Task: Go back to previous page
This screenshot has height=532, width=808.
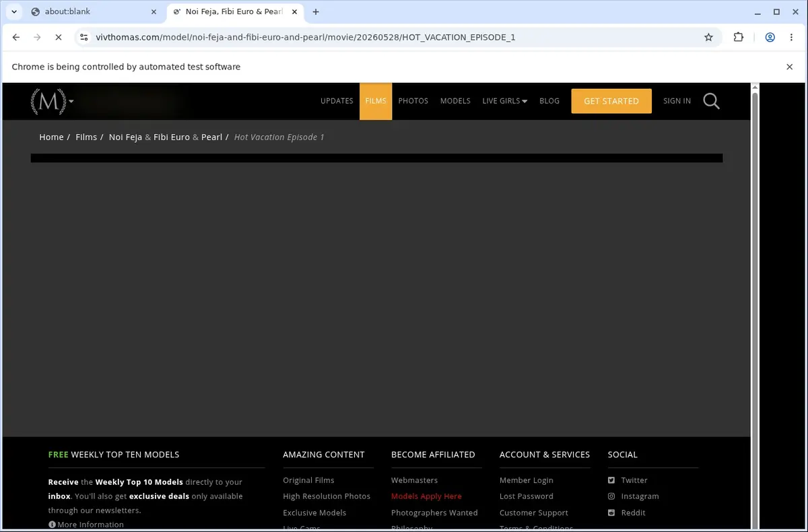Action: [x=16, y=37]
